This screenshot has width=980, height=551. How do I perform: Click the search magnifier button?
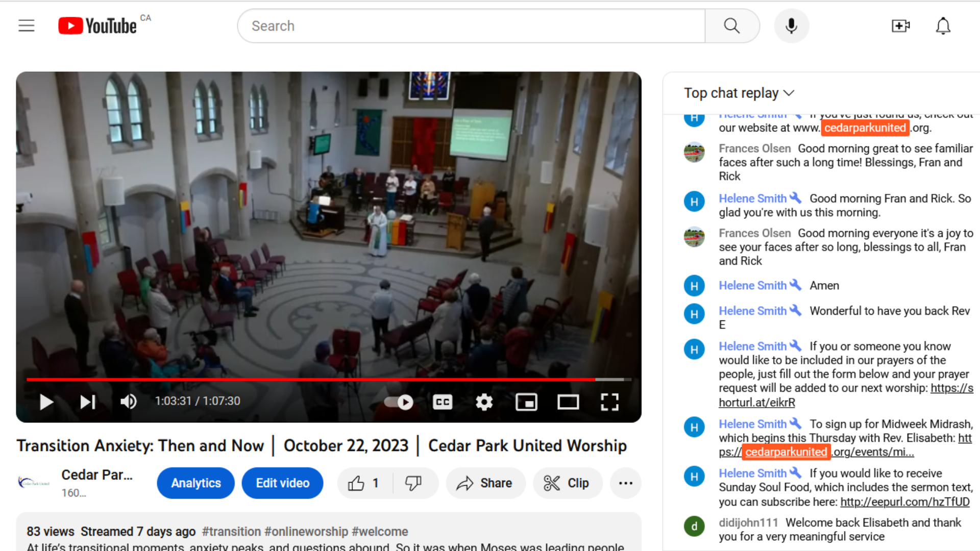[x=732, y=26]
